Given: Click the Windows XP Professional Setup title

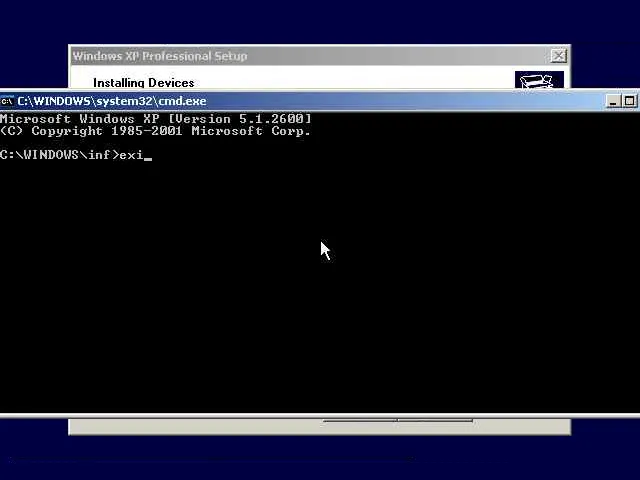Looking at the screenshot, I should click(160, 56).
